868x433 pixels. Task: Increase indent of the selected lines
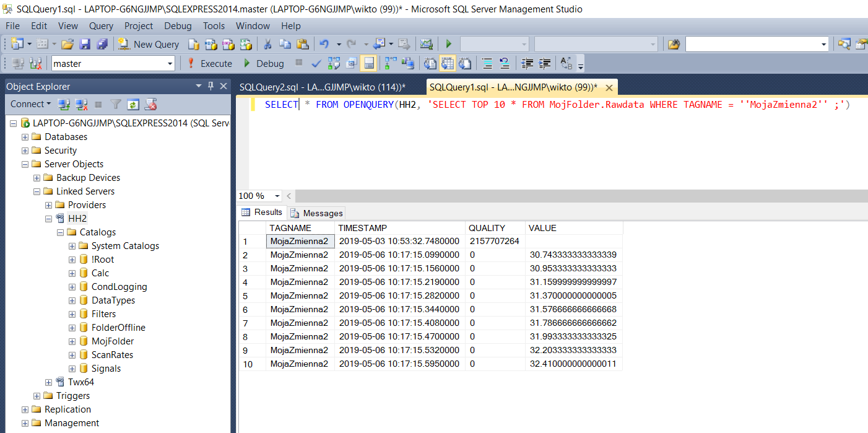click(x=545, y=63)
